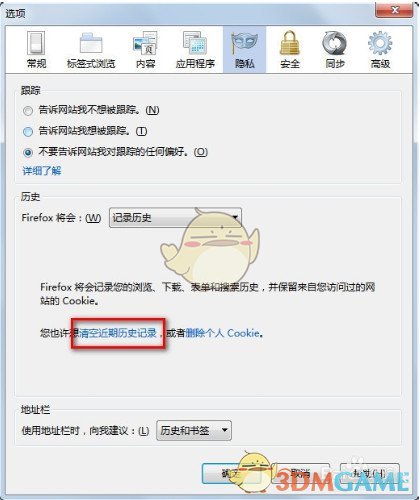
Task: Click the 删除个人 Cookie link
Action: point(222,333)
